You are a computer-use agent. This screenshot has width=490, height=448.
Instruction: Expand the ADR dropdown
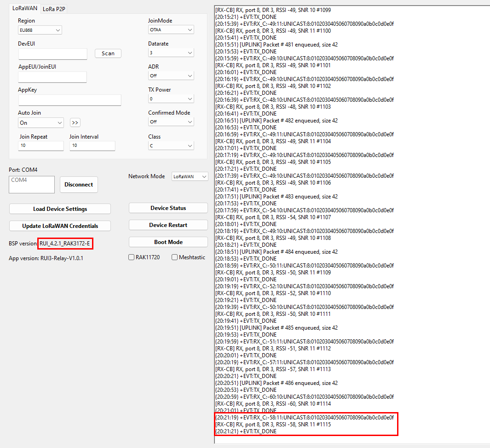(171, 76)
